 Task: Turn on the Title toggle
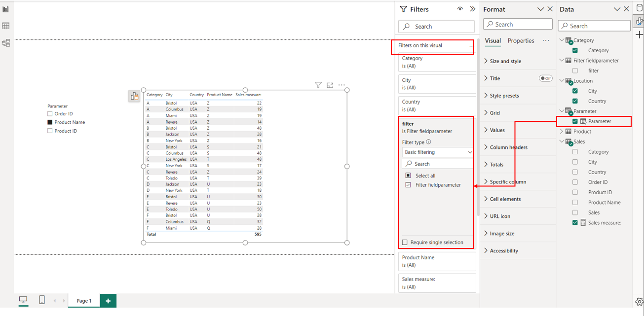click(x=545, y=78)
